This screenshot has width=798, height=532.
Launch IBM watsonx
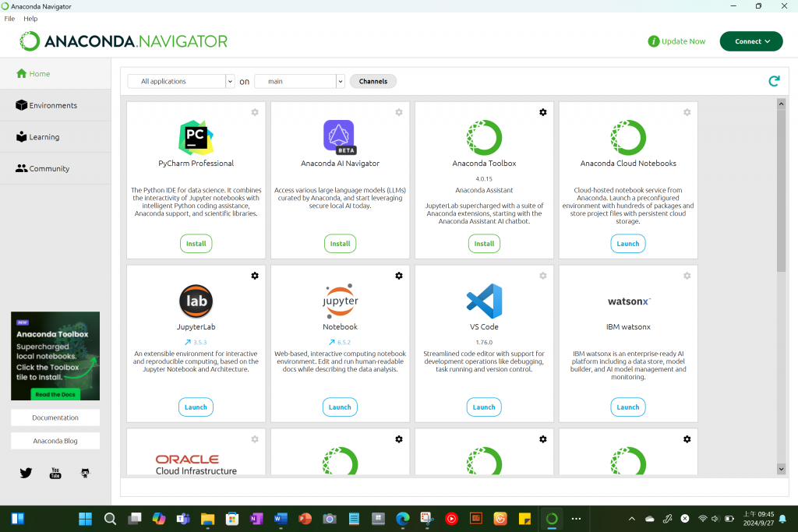click(x=628, y=407)
